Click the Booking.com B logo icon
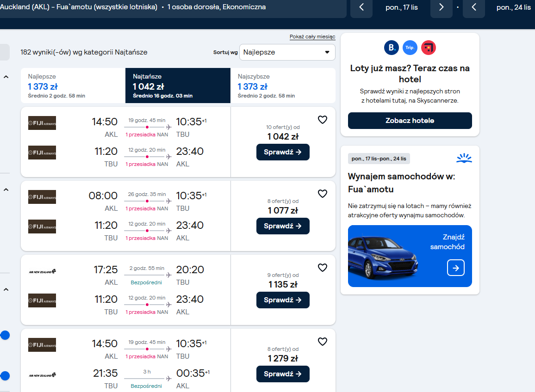This screenshot has width=535, height=392. [392, 48]
